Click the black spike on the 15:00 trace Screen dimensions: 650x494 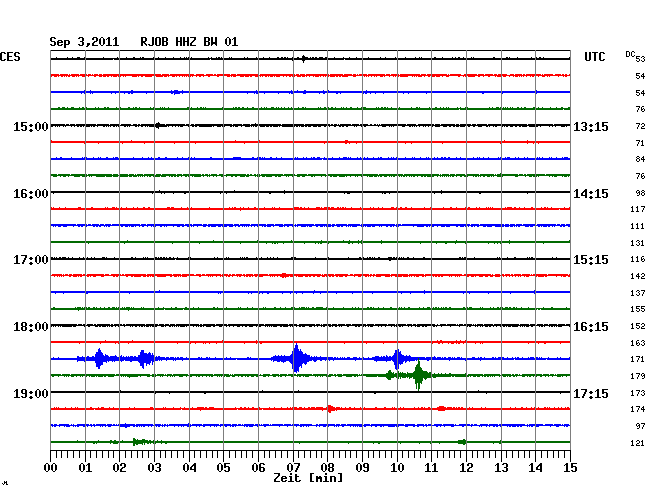(x=158, y=126)
